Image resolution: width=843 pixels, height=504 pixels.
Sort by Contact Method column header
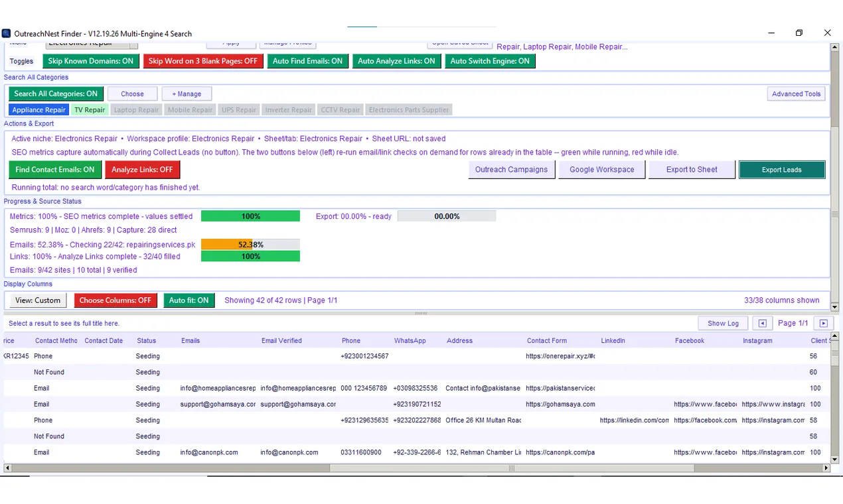point(56,340)
